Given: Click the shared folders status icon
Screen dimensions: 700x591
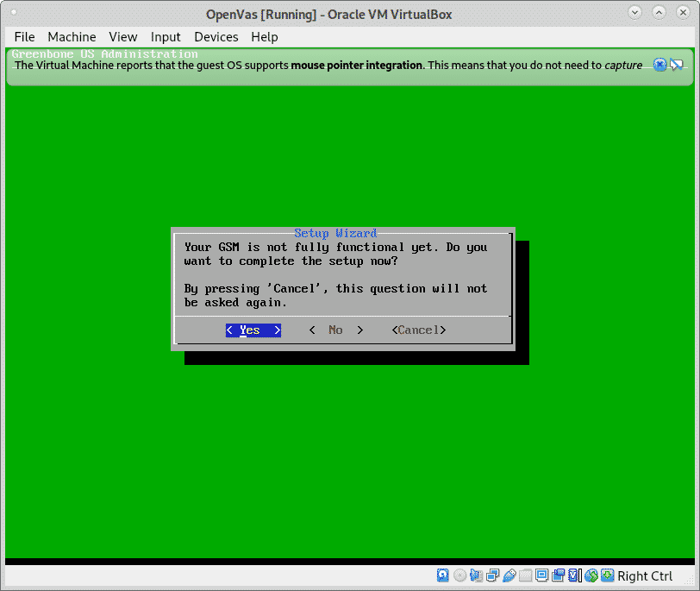Looking at the screenshot, I should [x=526, y=575].
